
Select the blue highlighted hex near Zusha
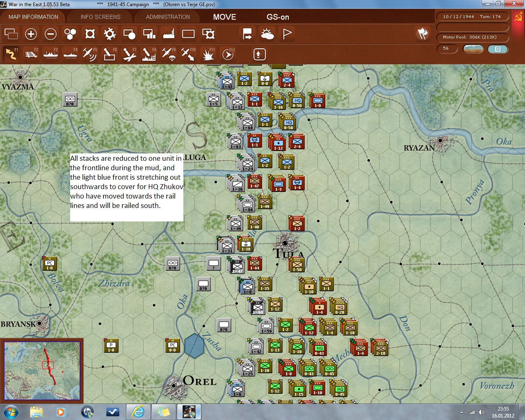click(x=194, y=345)
